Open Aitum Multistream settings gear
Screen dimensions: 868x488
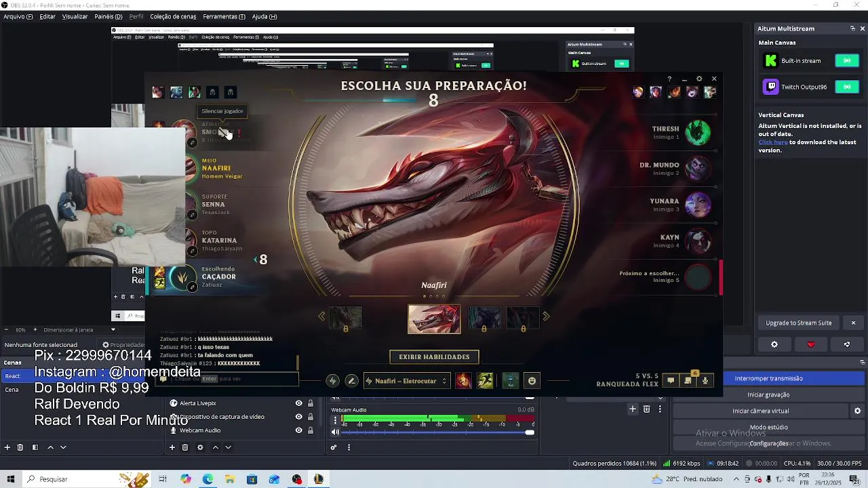(x=774, y=344)
